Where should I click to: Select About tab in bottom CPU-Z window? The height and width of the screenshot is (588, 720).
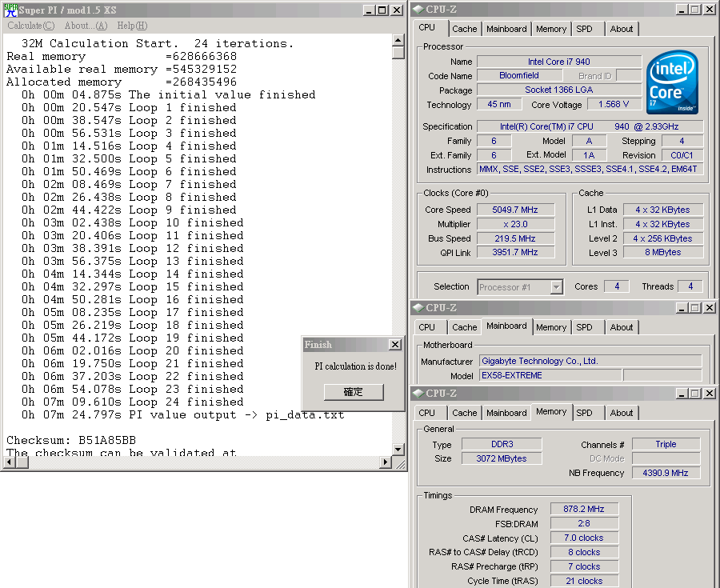622,413
